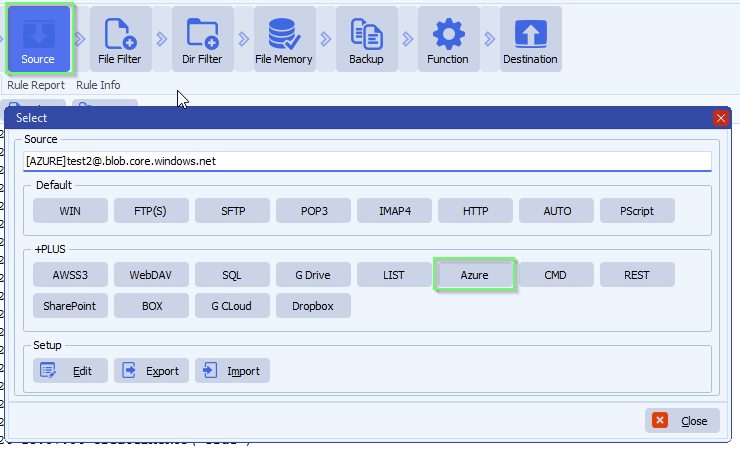The width and height of the screenshot is (740, 451).
Task: Choose the FTP(S) source type
Action: coord(151,211)
